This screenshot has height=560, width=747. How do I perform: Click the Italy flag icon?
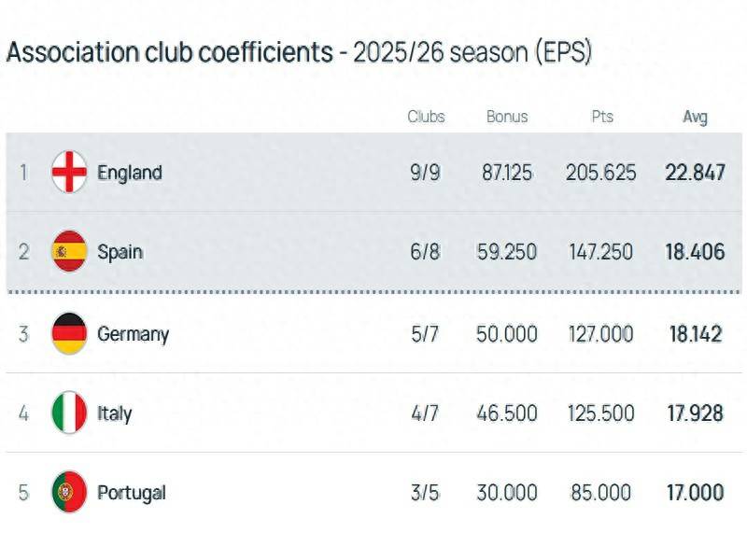(x=69, y=413)
